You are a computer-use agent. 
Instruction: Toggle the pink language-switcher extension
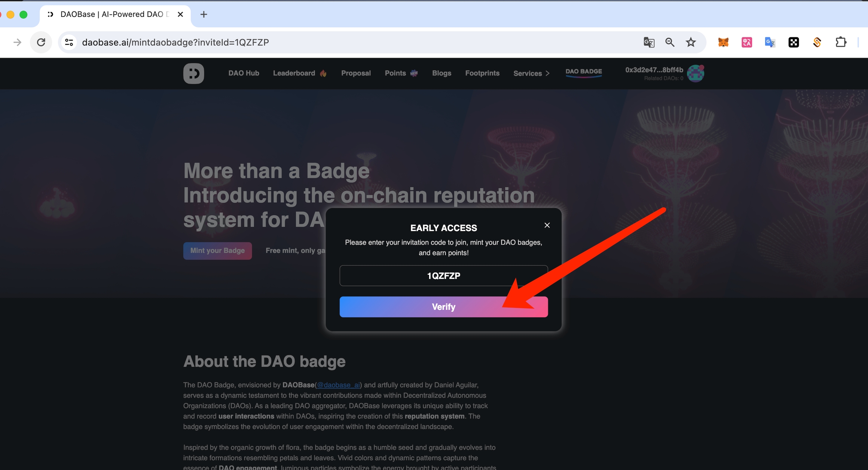coord(746,42)
